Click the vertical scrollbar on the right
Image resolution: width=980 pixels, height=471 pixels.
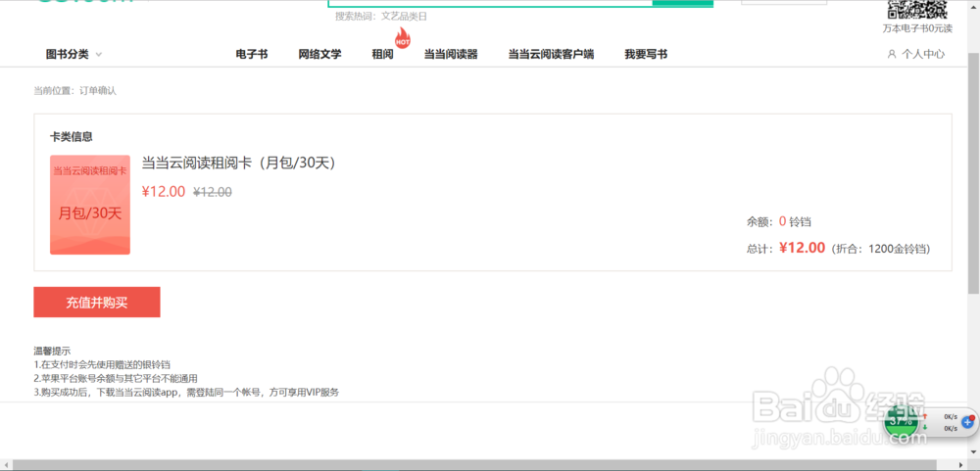[x=973, y=173]
